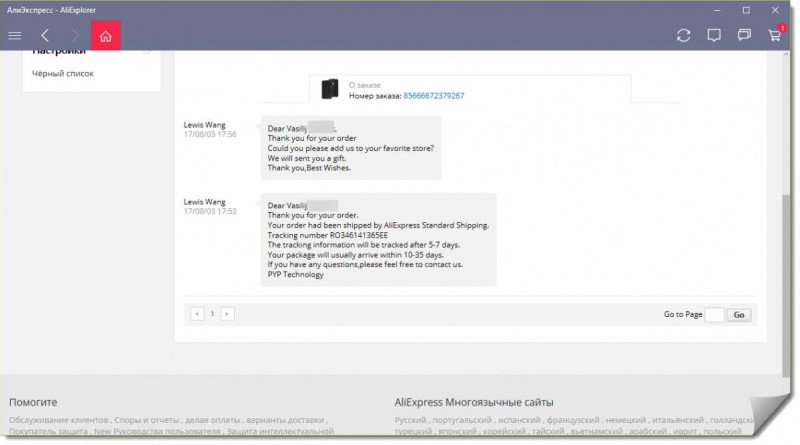The width and height of the screenshot is (800, 445).
Task: Click timestamp 17/08/03 17:56
Action: pyautogui.click(x=210, y=134)
